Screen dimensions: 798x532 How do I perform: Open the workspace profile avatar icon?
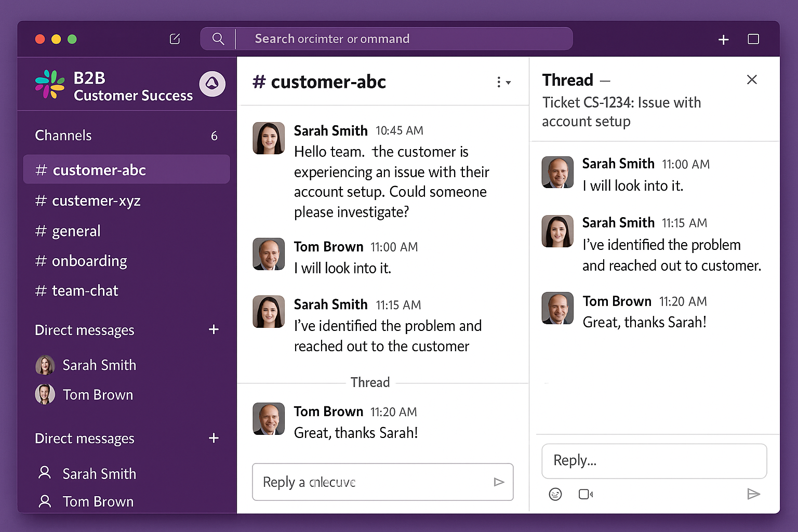(x=212, y=84)
